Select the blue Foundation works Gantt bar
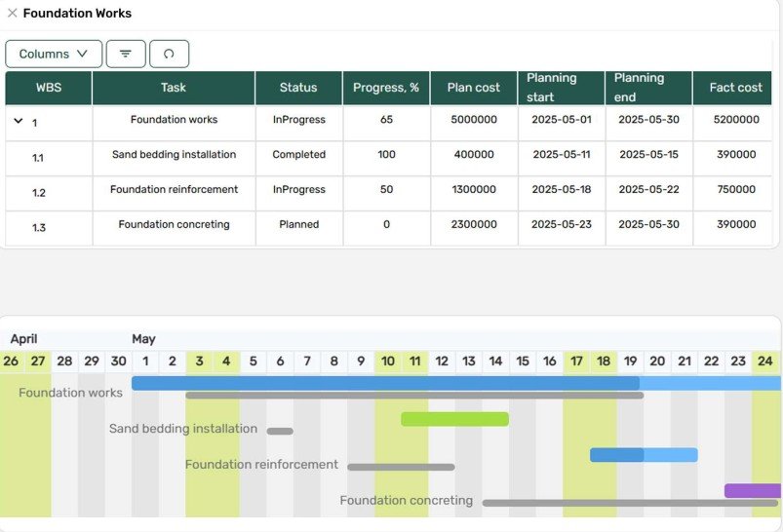The width and height of the screenshot is (783, 532). [456, 383]
